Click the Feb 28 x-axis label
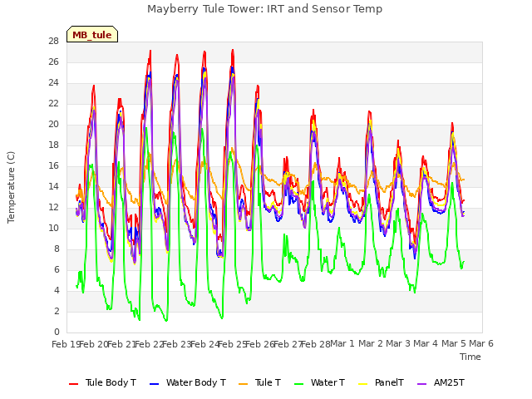The width and height of the screenshot is (532, 399). 316,344
